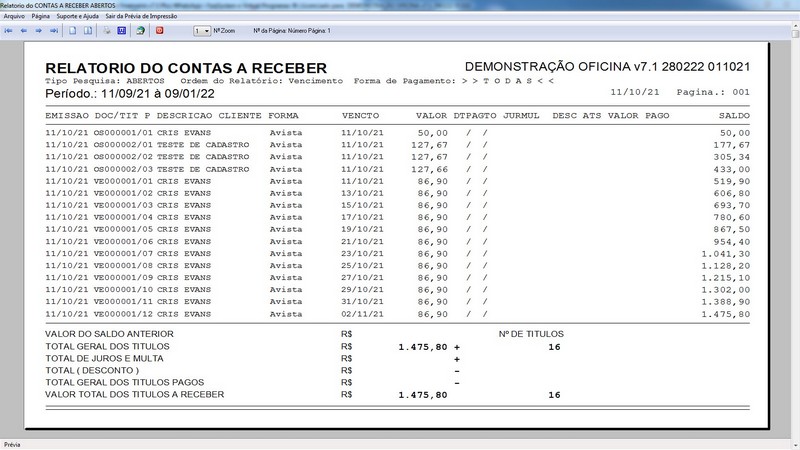Click the OS000002/03 TESTE DE CADASTRO row
The width and height of the screenshot is (800, 450).
[397, 169]
